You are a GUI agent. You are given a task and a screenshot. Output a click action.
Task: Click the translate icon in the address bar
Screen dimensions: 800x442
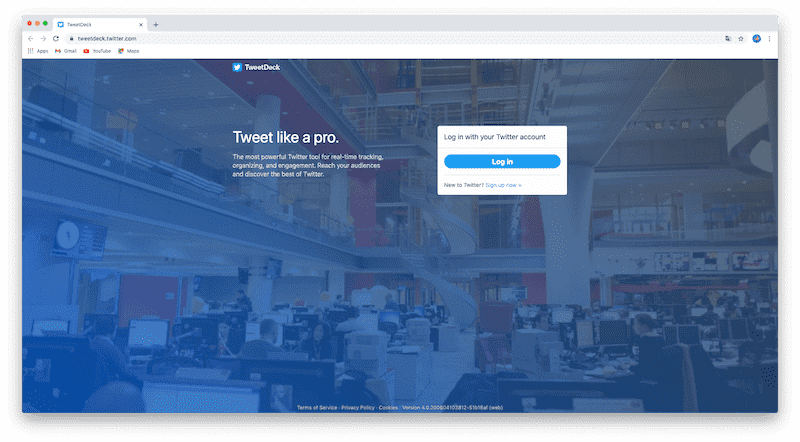pos(728,38)
